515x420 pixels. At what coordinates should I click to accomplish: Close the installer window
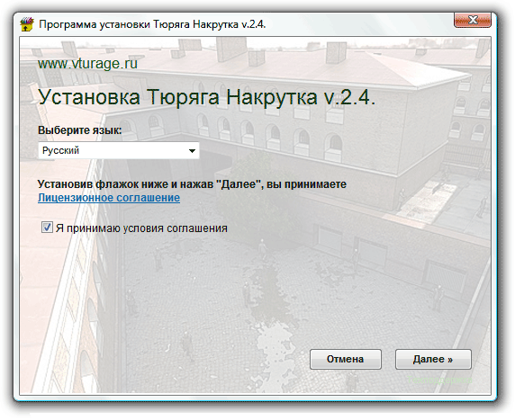click(x=473, y=21)
